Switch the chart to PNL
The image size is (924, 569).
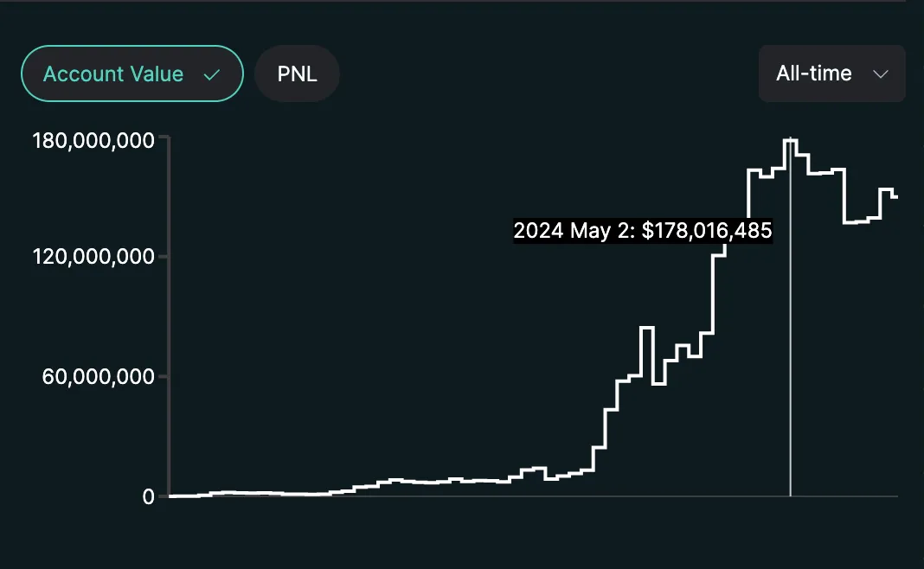click(297, 74)
